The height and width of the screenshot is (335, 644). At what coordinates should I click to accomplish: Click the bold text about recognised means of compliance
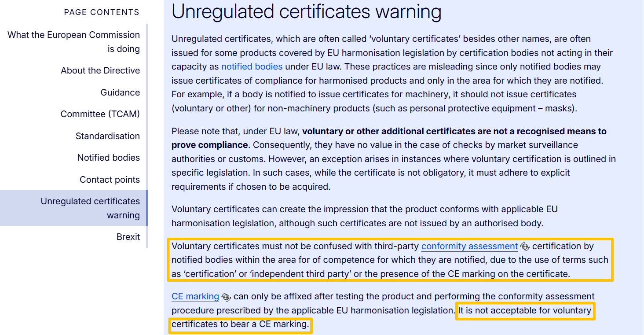389,138
